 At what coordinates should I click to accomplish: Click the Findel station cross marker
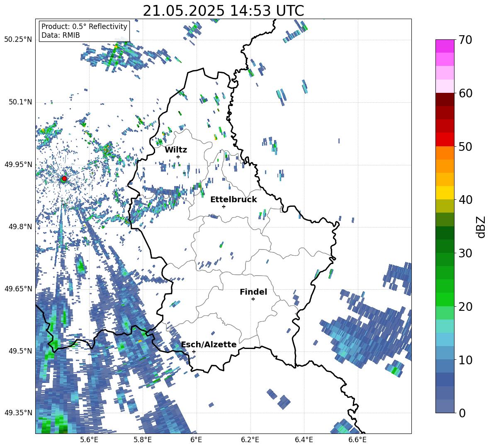253,299
